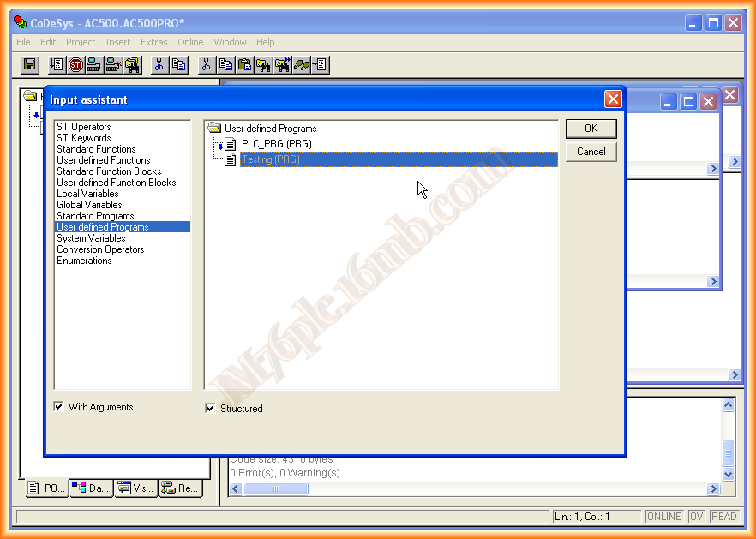Click the Login toolbar icon
The width and height of the screenshot is (756, 539).
(94, 64)
